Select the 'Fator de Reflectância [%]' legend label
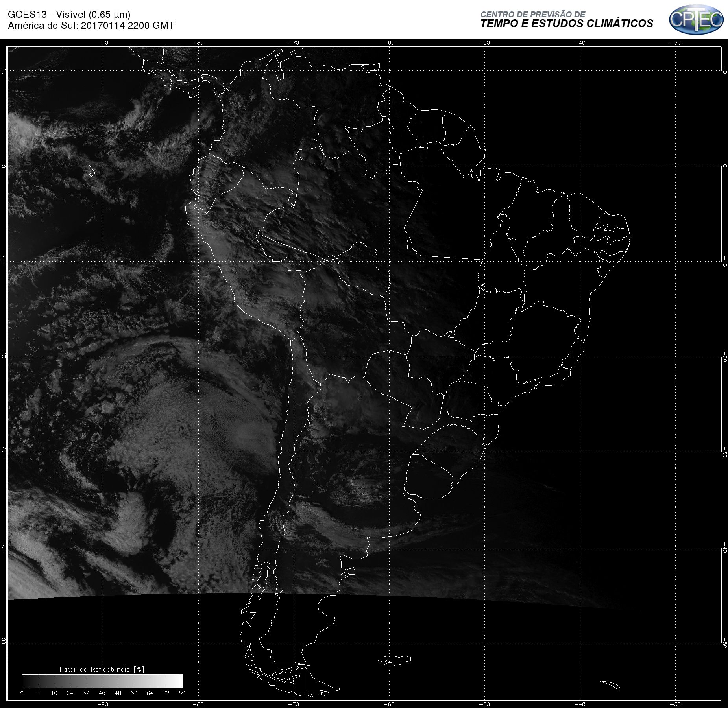The image size is (728, 708). 102,669
